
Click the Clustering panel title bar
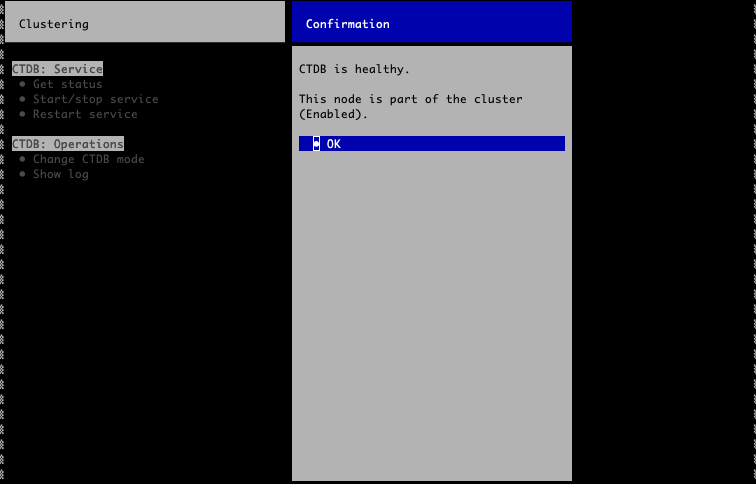tap(146, 23)
